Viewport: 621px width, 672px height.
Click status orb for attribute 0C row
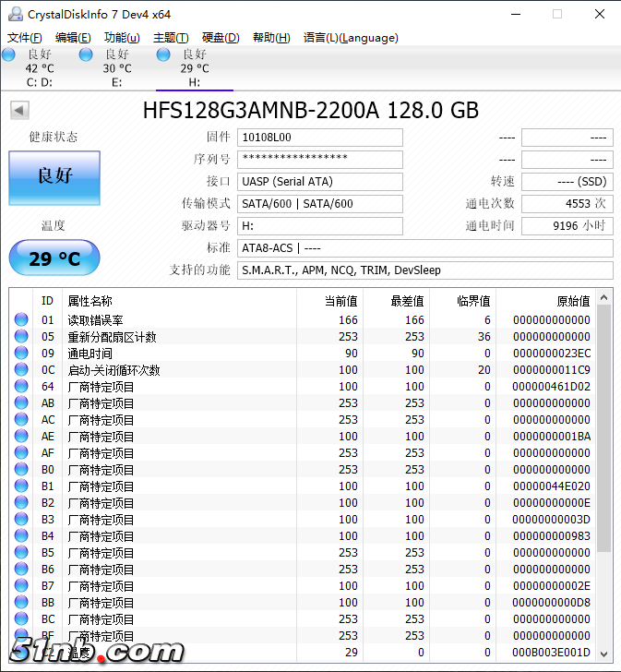point(21,370)
